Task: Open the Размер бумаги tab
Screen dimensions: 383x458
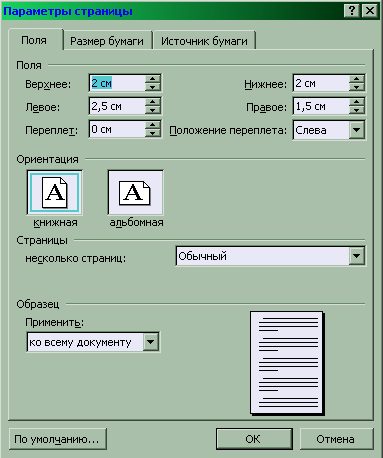Action: pyautogui.click(x=107, y=41)
